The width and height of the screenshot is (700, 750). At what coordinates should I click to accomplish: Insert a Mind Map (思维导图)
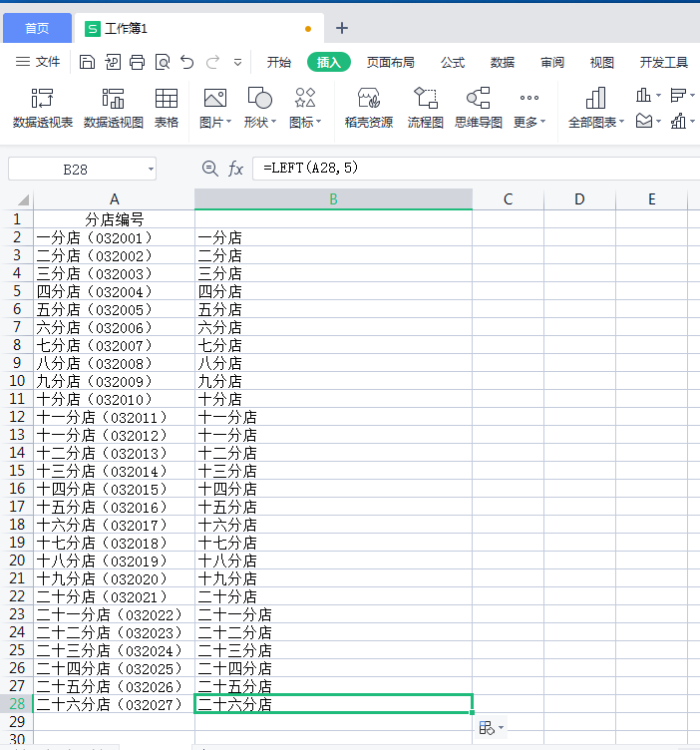point(479,109)
